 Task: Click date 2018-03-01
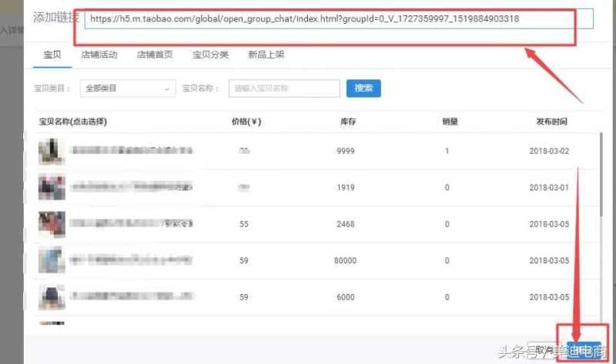point(549,188)
